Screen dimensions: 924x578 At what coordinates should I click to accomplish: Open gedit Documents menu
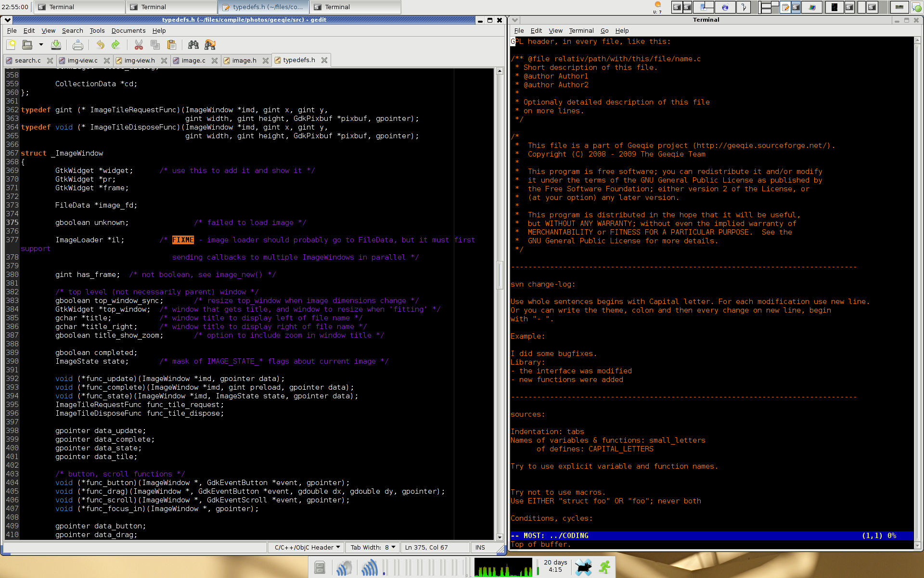click(x=128, y=30)
